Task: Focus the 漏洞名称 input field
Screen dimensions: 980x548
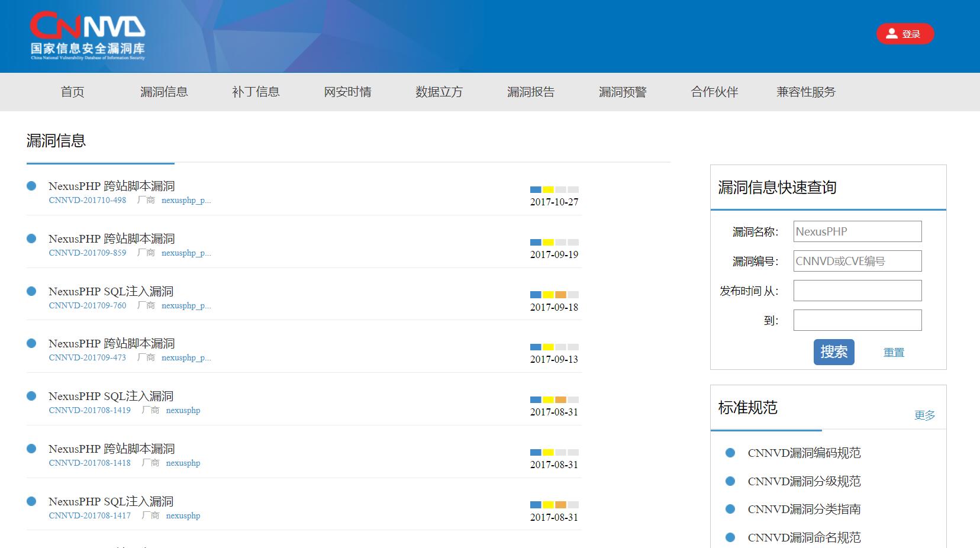Action: [x=857, y=231]
